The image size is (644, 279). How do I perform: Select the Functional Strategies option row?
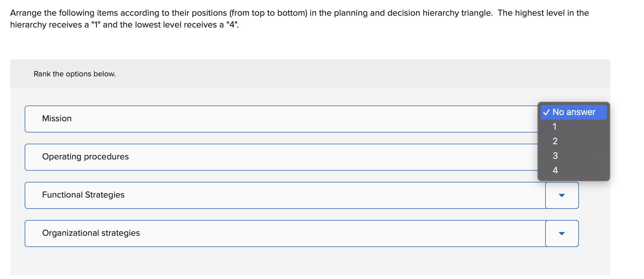point(253,195)
